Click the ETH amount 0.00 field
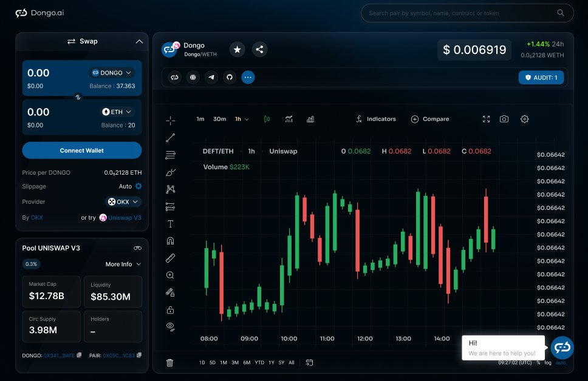This screenshot has width=588, height=381. coord(38,112)
